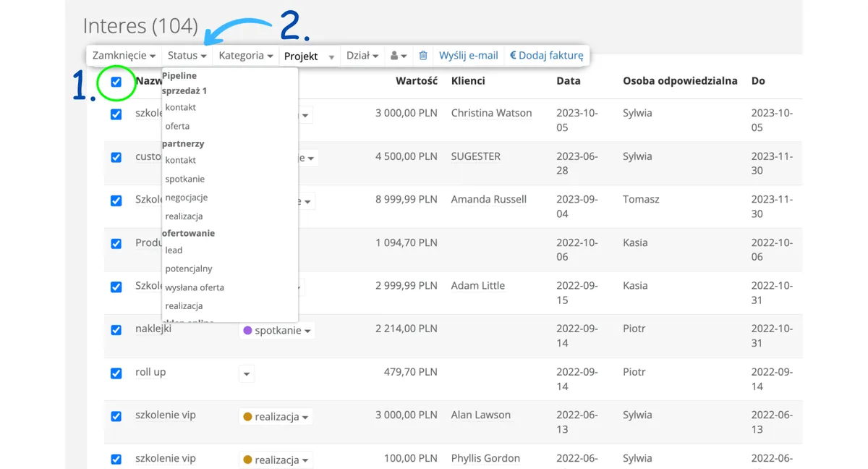
Task: Uncheck the roll up row checkbox
Action: (116, 373)
